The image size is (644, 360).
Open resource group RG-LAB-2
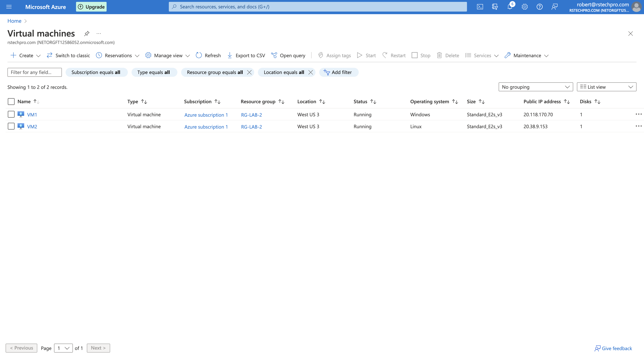click(x=251, y=115)
